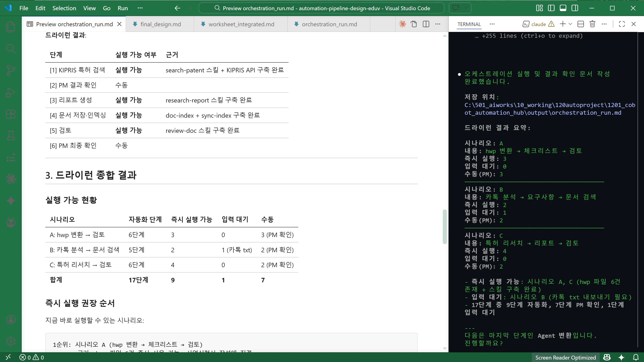Click the sparkle icon in status bar

coord(621,357)
